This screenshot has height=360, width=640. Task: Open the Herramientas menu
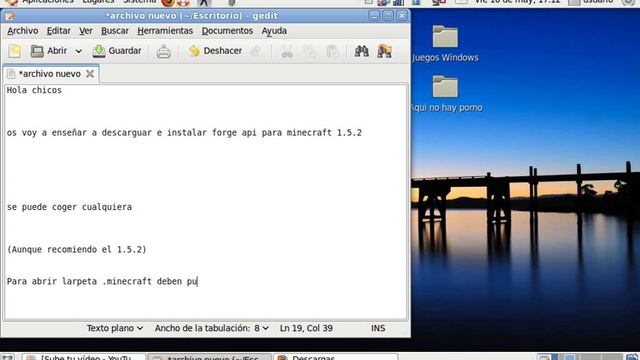tap(165, 31)
